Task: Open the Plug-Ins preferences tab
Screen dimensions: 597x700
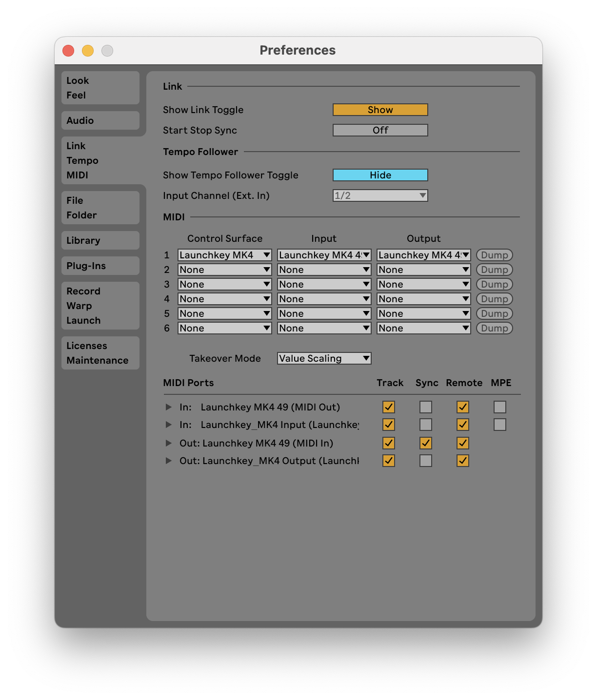Action: pos(100,266)
